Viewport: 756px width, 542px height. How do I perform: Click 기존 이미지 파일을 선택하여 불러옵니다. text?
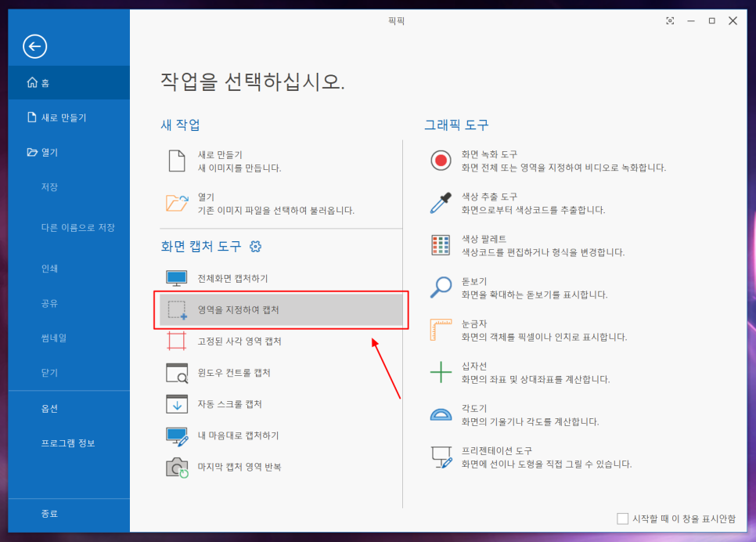[x=275, y=211]
